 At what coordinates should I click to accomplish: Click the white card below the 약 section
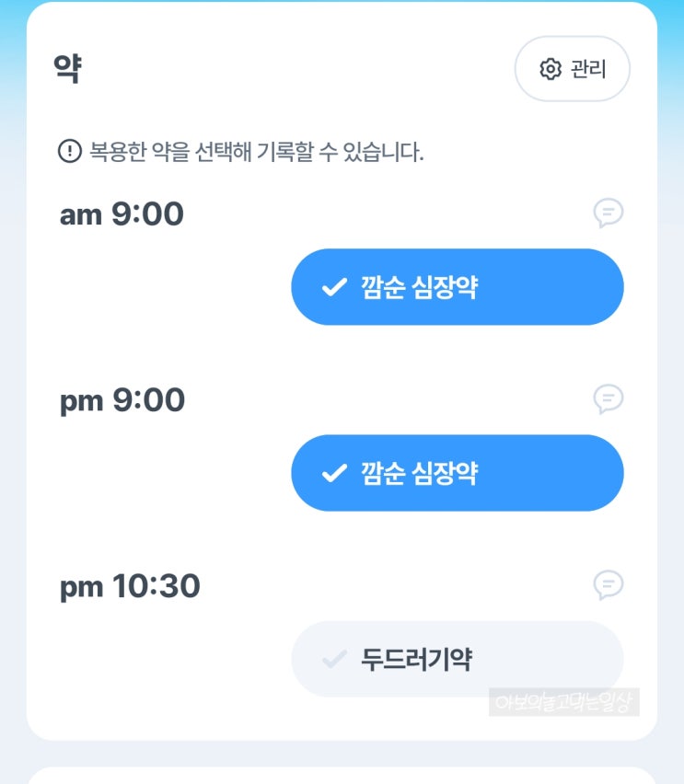coord(342,775)
